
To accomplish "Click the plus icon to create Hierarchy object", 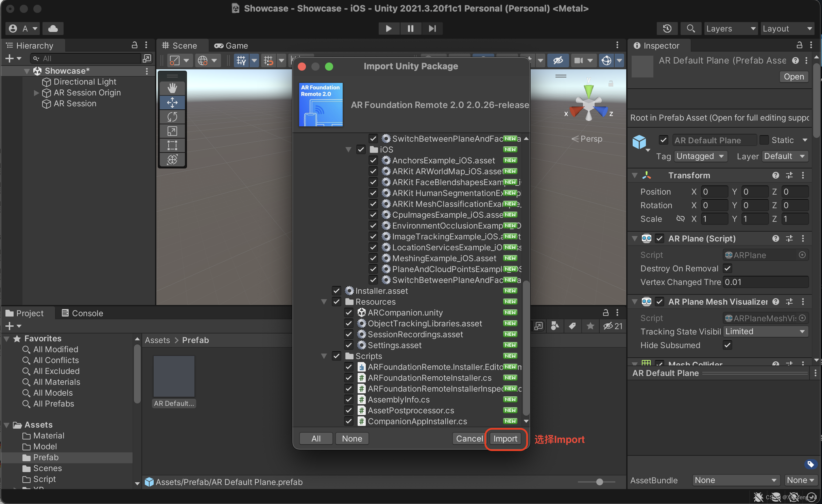I will [10, 58].
